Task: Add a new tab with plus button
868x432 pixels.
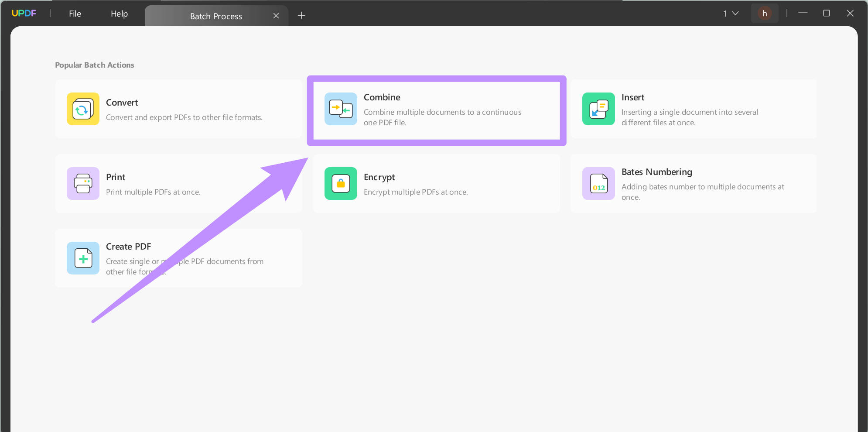Action: click(x=301, y=16)
